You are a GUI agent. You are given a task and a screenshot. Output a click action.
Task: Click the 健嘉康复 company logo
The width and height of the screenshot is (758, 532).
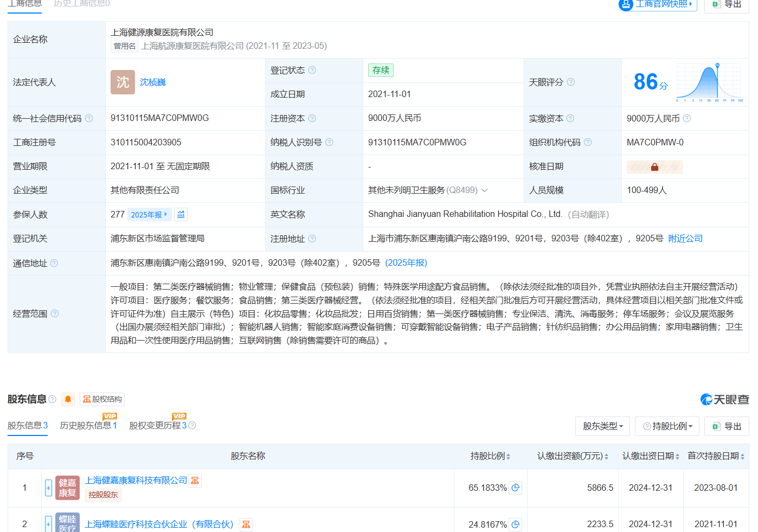(67, 488)
